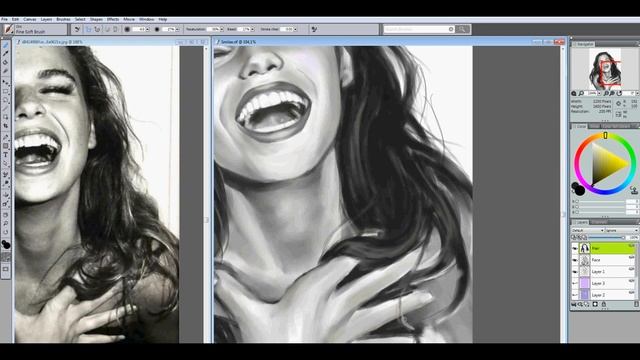This screenshot has height=360, width=640.
Task: Create a new layer mask
Action: tap(595, 304)
